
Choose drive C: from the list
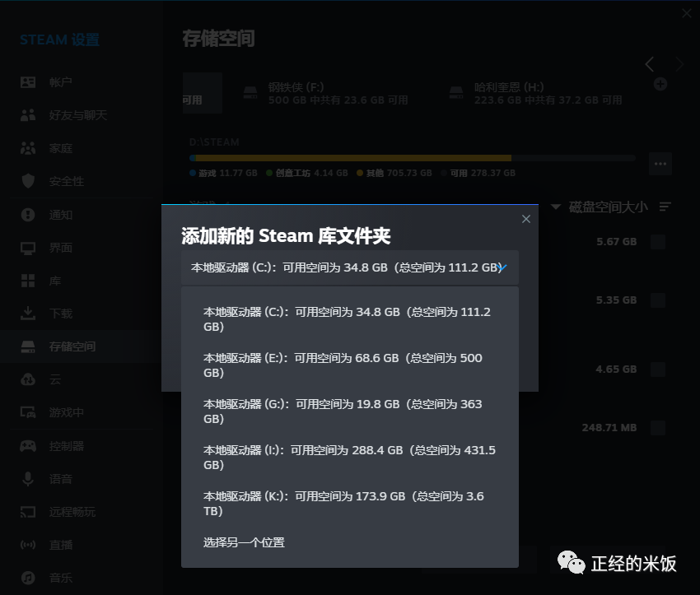(x=349, y=319)
